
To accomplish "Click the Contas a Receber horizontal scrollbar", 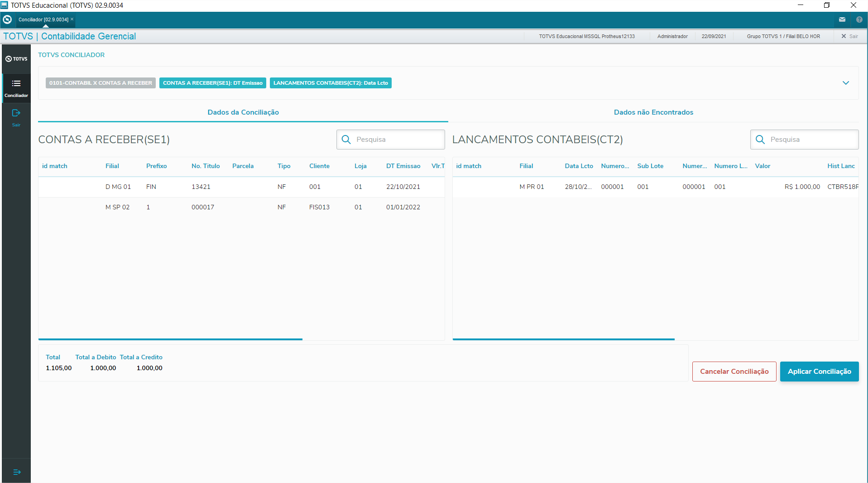I will coord(170,339).
